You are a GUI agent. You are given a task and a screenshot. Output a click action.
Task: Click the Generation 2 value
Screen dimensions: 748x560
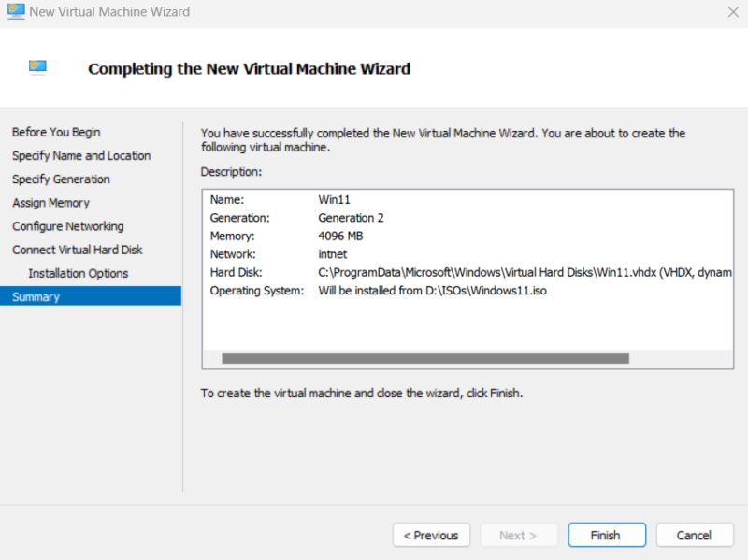coord(351,218)
